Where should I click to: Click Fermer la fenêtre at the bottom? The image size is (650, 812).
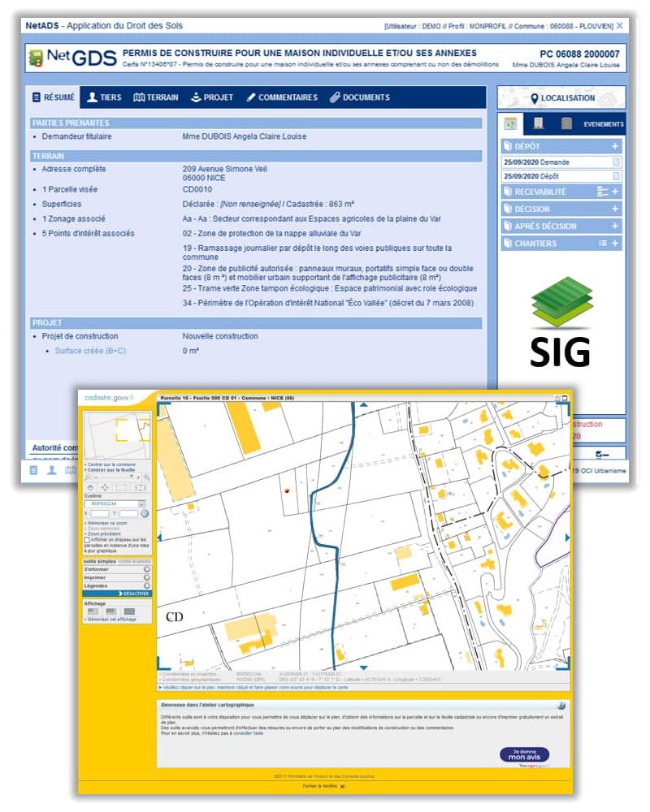pyautogui.click(x=324, y=786)
